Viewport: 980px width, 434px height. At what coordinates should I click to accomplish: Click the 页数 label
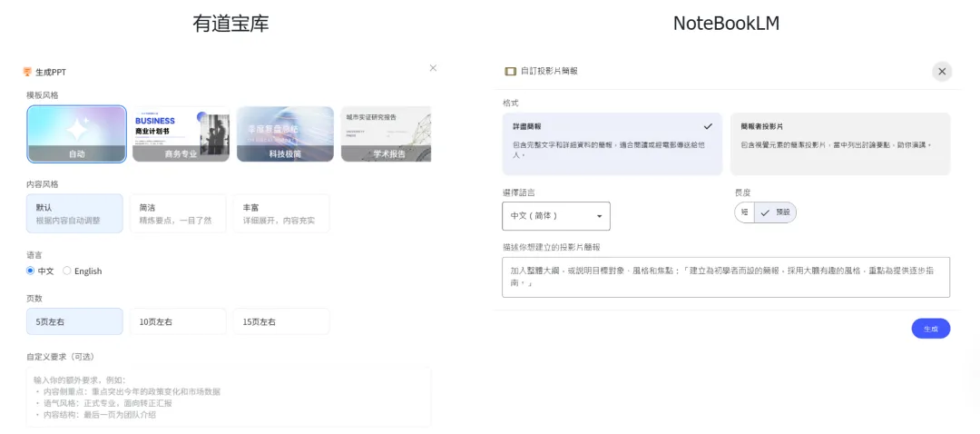pyautogui.click(x=34, y=299)
